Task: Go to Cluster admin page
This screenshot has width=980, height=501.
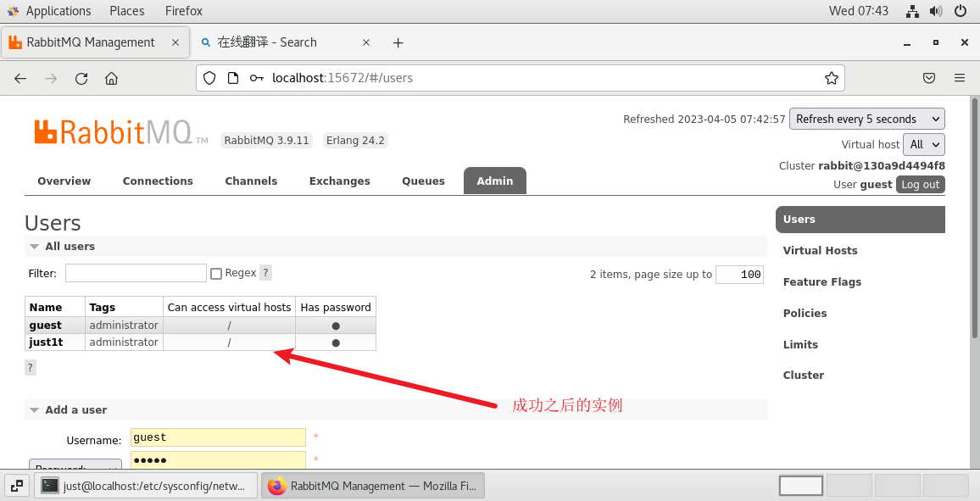Action: 803,375
